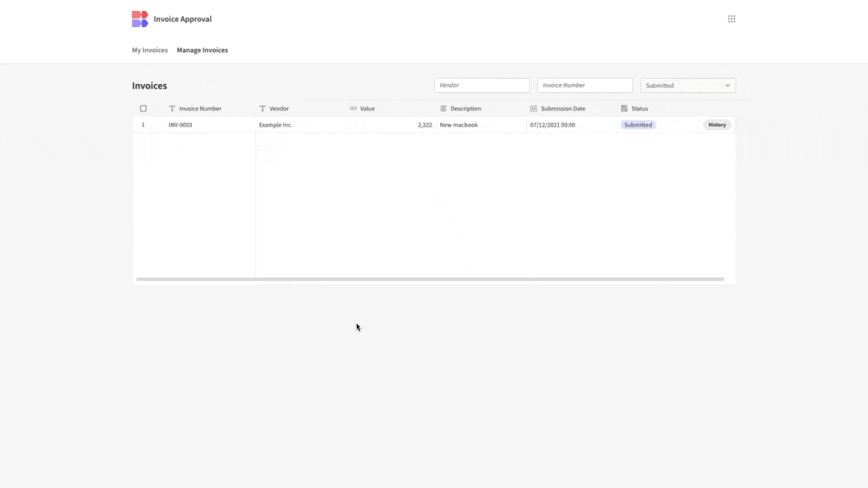Viewport: 868px width, 488px height.
Task: Open invoice INV-0003 row link
Action: click(x=180, y=125)
